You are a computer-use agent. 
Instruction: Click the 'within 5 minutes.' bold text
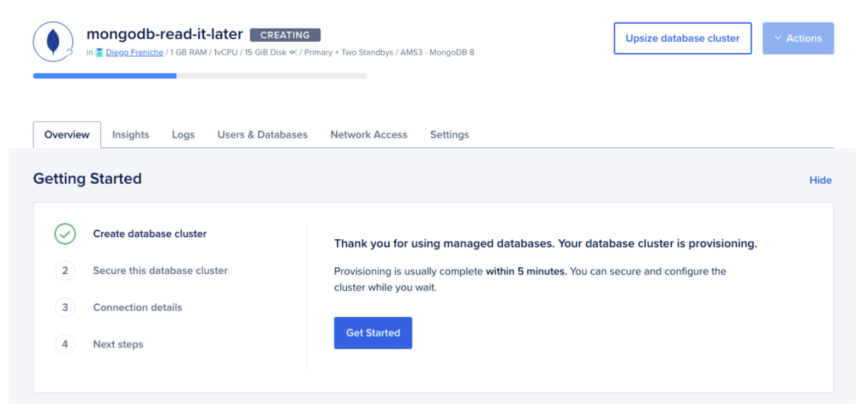pyautogui.click(x=526, y=271)
